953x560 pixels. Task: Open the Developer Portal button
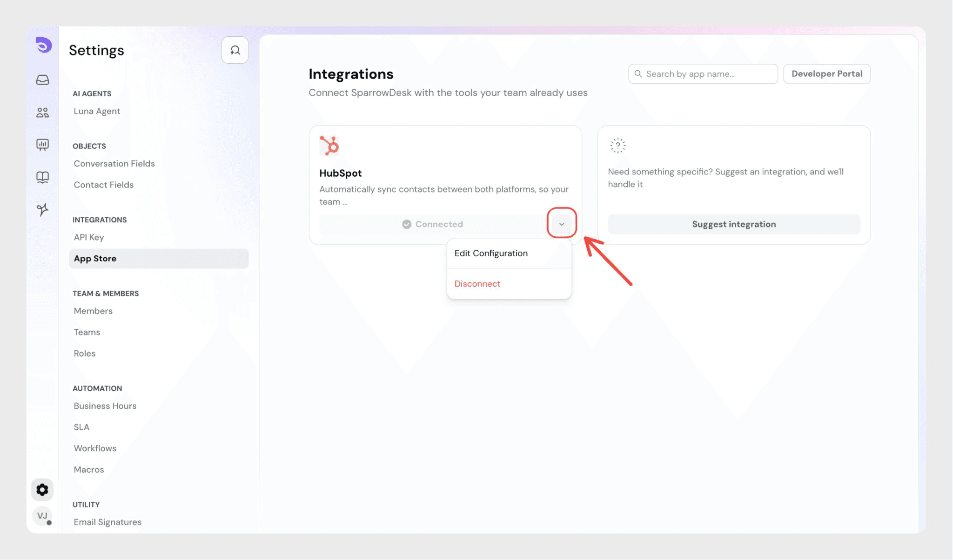coord(827,74)
